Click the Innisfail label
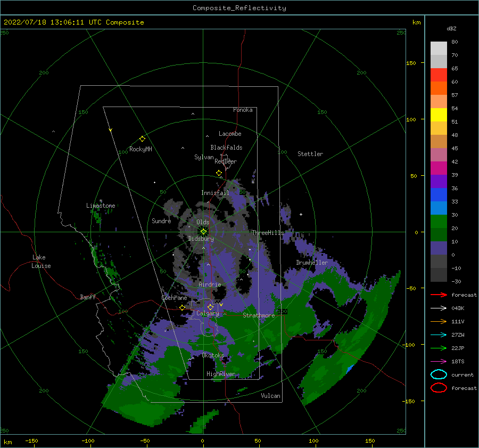 pos(215,193)
